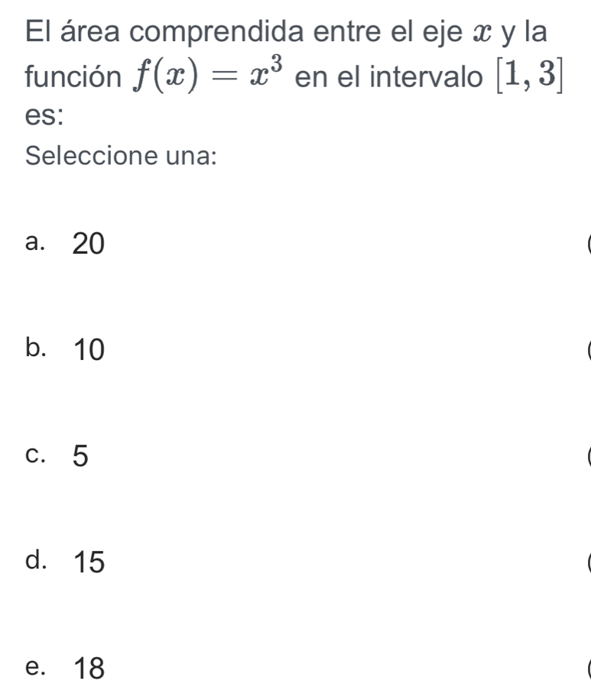Click the answer value 20

pos(87,245)
